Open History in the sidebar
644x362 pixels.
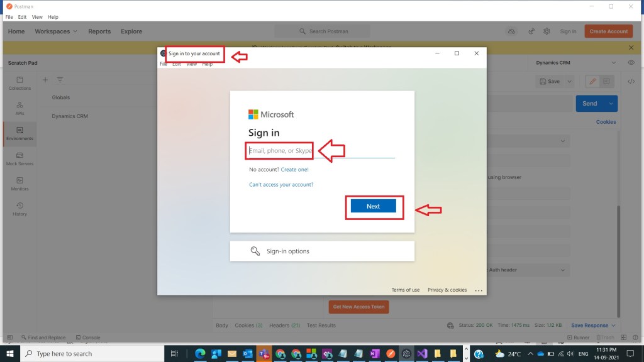19,209
